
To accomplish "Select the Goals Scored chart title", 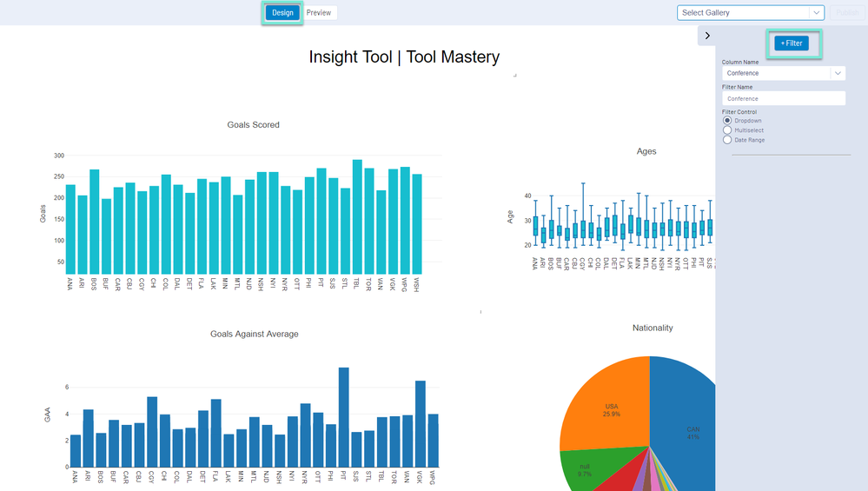I will pos(253,125).
